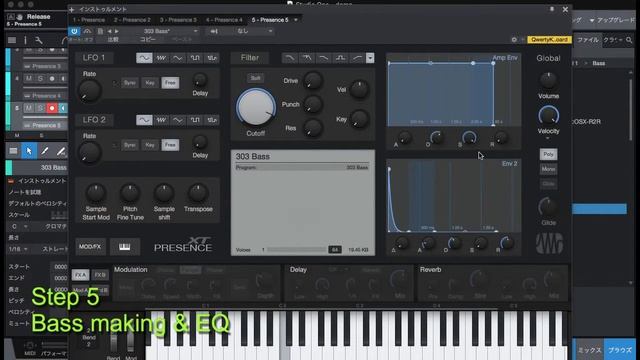
Task: Open the 1/16 quantize length dropdown
Action: point(26,249)
